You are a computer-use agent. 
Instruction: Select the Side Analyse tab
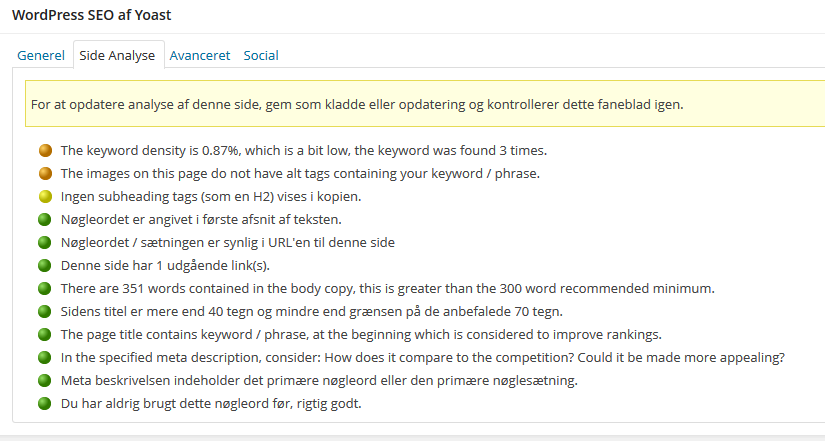click(117, 55)
